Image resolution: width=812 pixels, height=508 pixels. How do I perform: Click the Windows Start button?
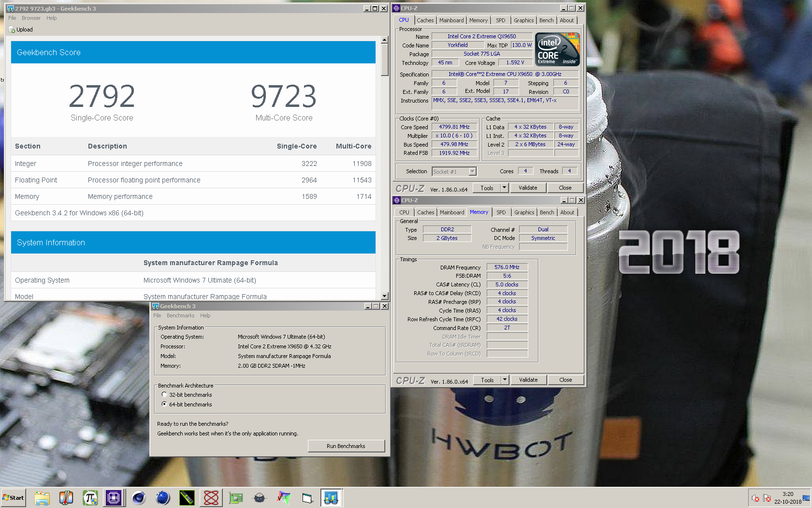(x=13, y=498)
